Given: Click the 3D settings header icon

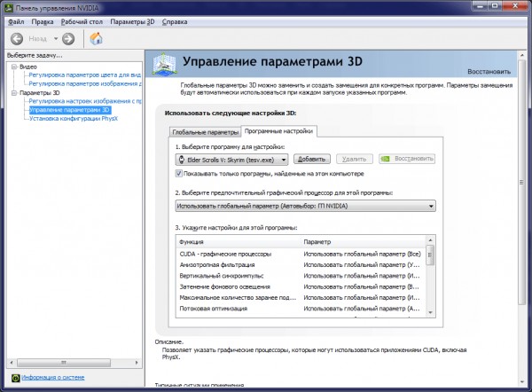Looking at the screenshot, I should (165, 65).
